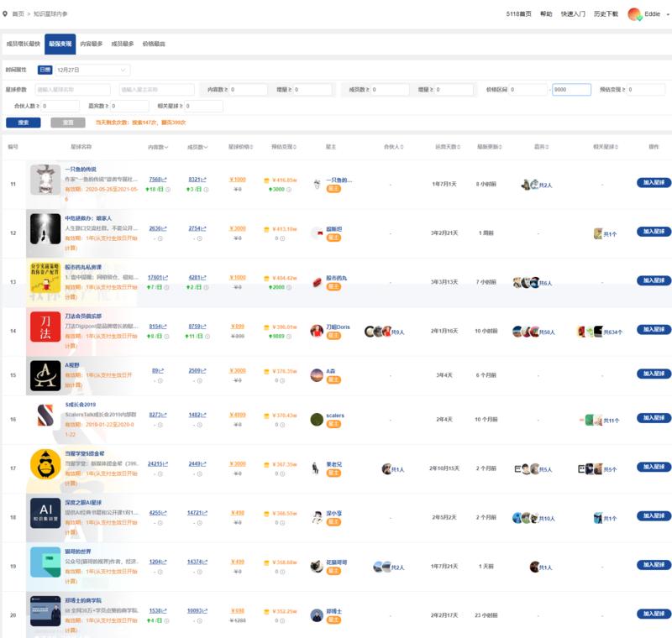Viewport: 672px width, 638px height.
Task: Click 加入星球 button for 一只鱼的传说
Action: coord(654,182)
